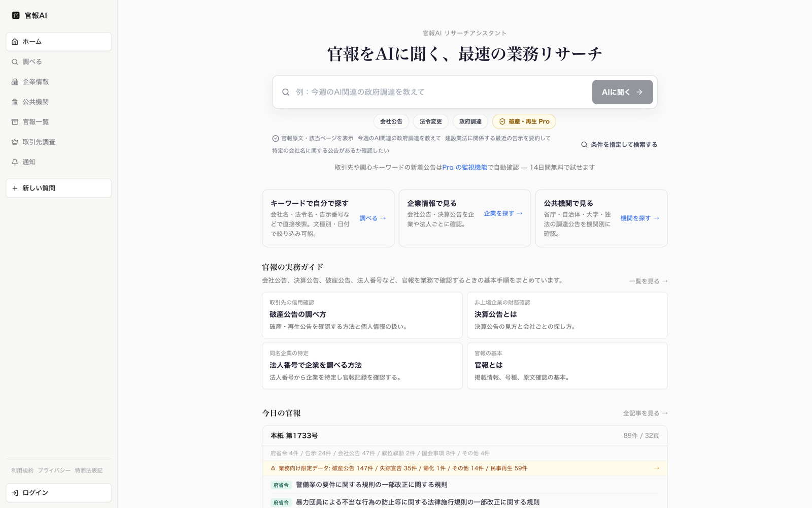Click the 企業情報で見る card title
The image size is (812, 508).
pos(431,203)
